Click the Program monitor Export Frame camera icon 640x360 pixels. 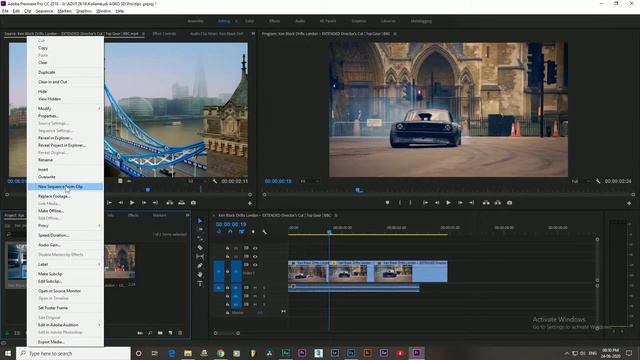click(509, 202)
